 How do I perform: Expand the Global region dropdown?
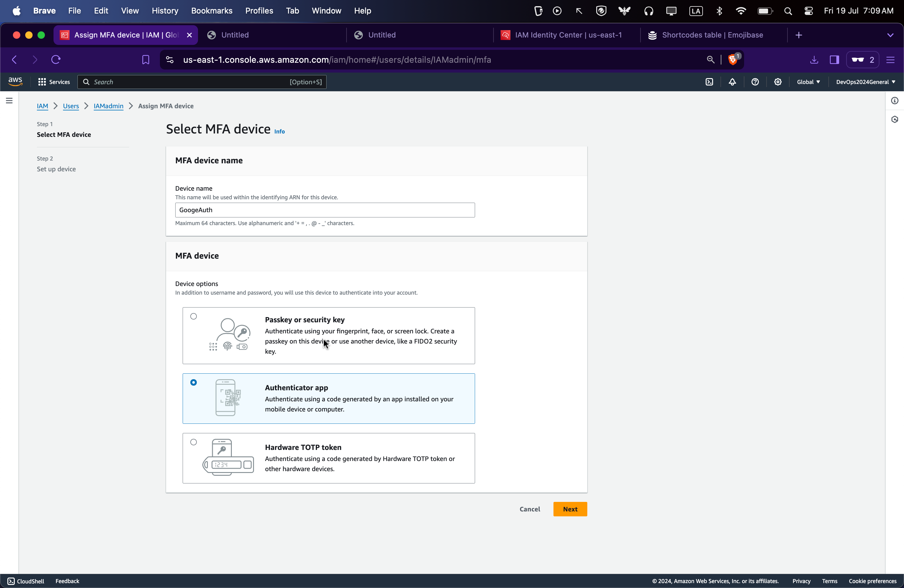807,82
